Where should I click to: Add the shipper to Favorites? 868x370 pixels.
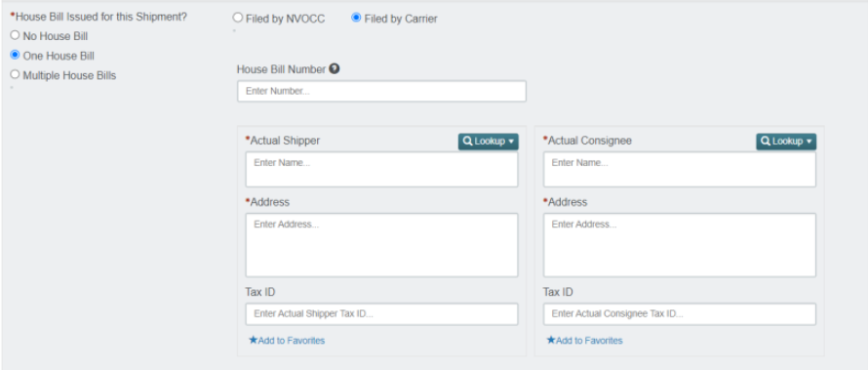tap(287, 341)
